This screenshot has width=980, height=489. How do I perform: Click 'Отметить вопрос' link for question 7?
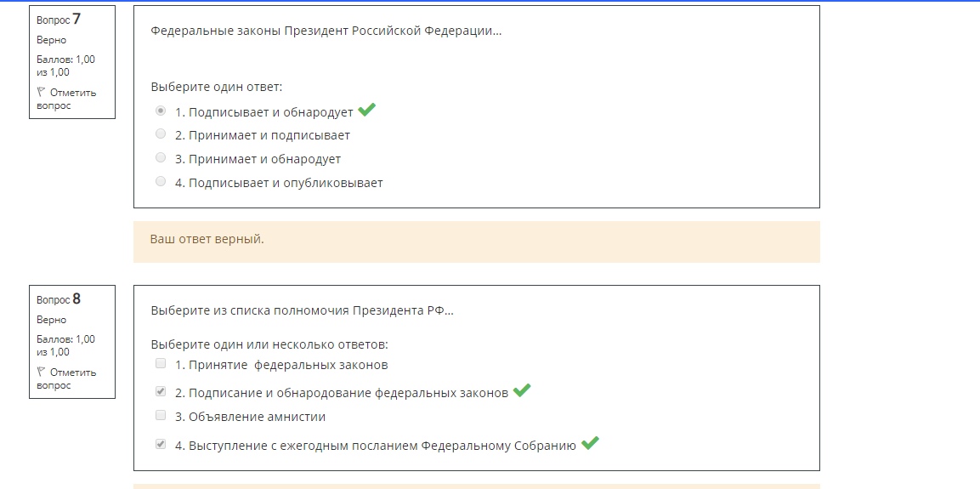coord(67,99)
